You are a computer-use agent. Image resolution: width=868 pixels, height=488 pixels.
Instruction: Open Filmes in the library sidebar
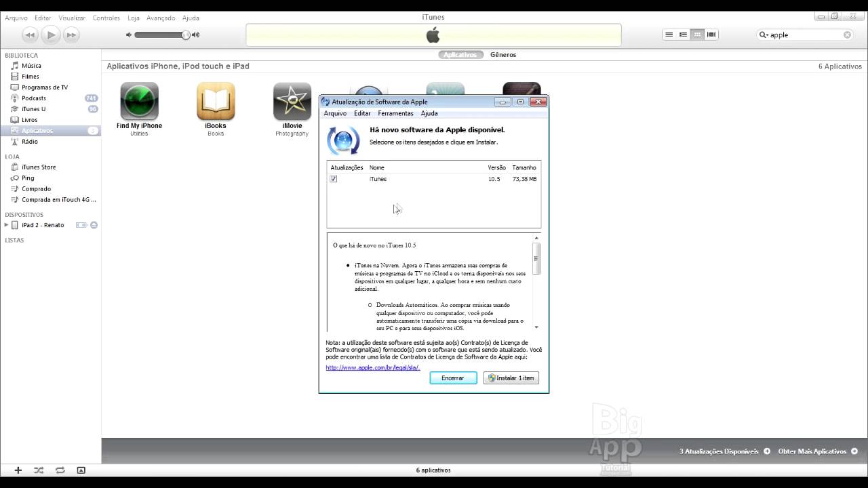pyautogui.click(x=30, y=77)
